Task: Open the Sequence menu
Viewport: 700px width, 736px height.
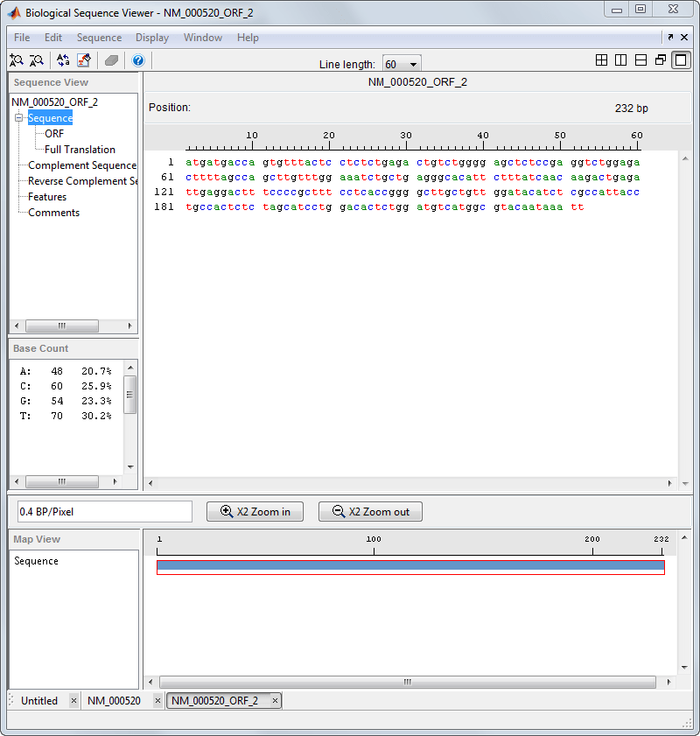Action: [x=99, y=38]
